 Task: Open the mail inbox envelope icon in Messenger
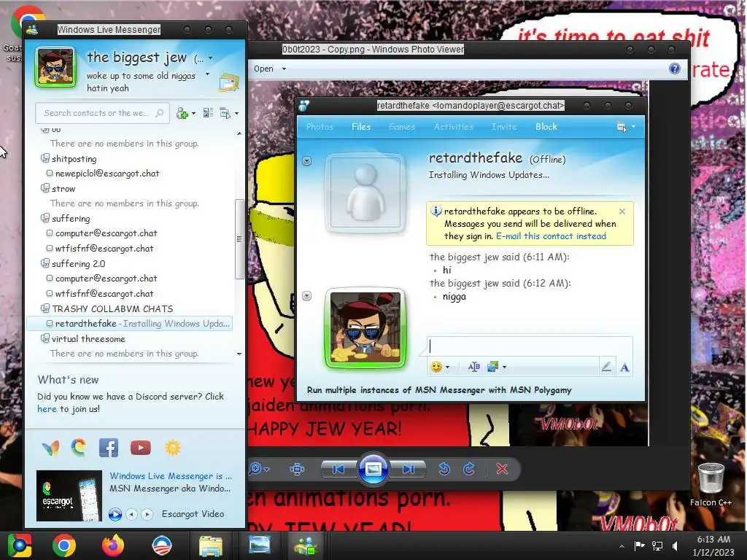point(228,83)
